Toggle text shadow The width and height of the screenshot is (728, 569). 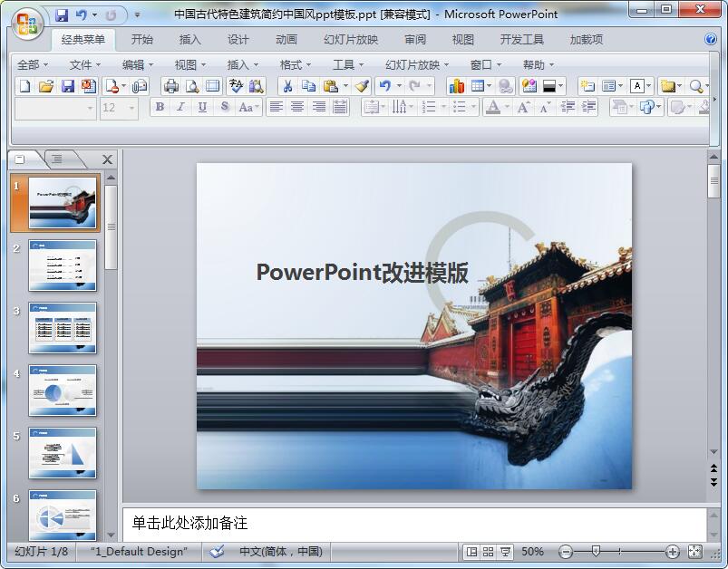pos(224,108)
